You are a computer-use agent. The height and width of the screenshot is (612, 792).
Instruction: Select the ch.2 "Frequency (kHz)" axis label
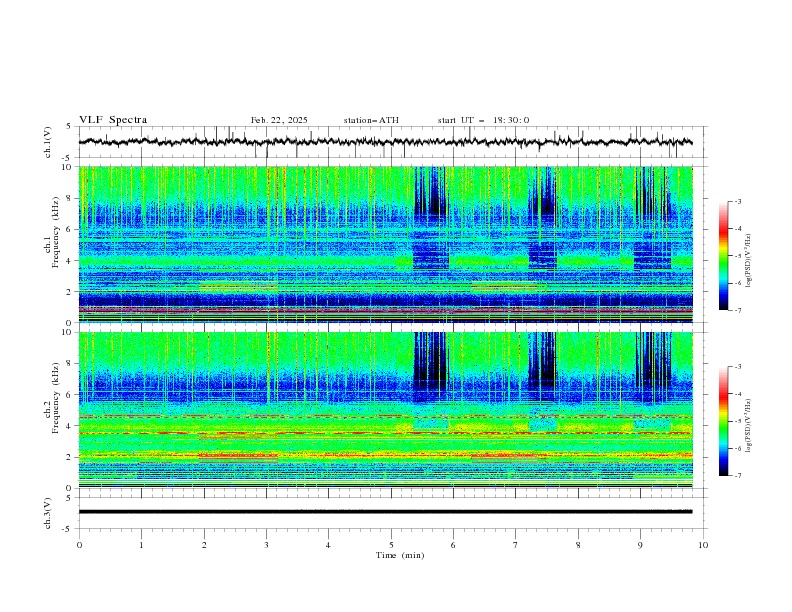tap(55, 398)
